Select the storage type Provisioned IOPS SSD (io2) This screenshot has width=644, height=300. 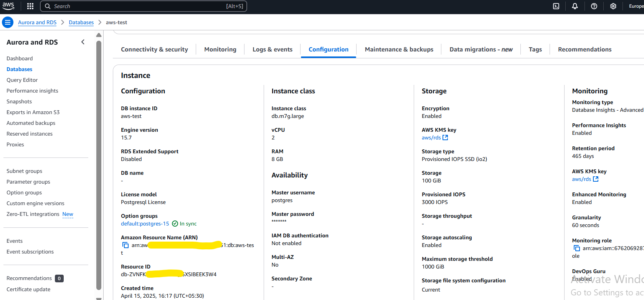tap(454, 159)
